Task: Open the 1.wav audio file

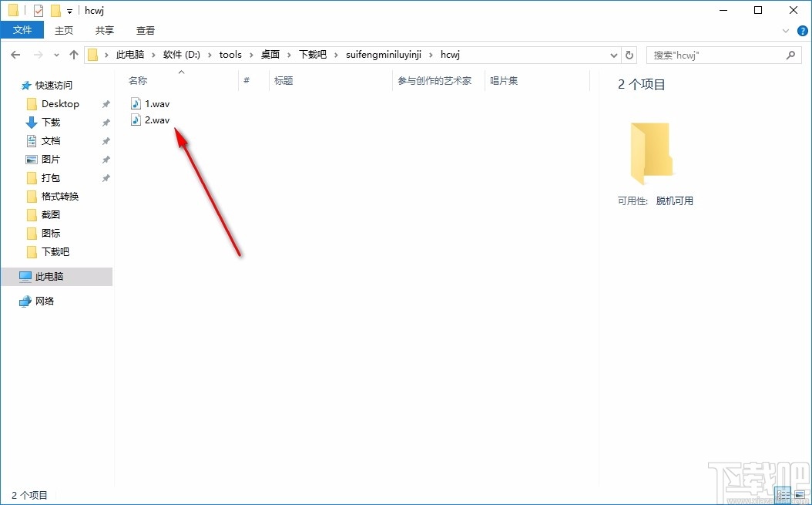Action: click(156, 103)
